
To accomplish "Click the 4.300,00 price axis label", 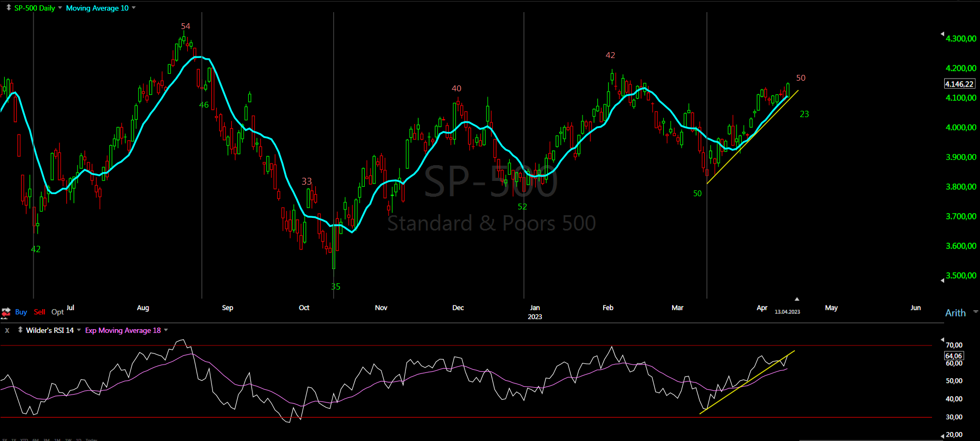I will tap(961, 39).
